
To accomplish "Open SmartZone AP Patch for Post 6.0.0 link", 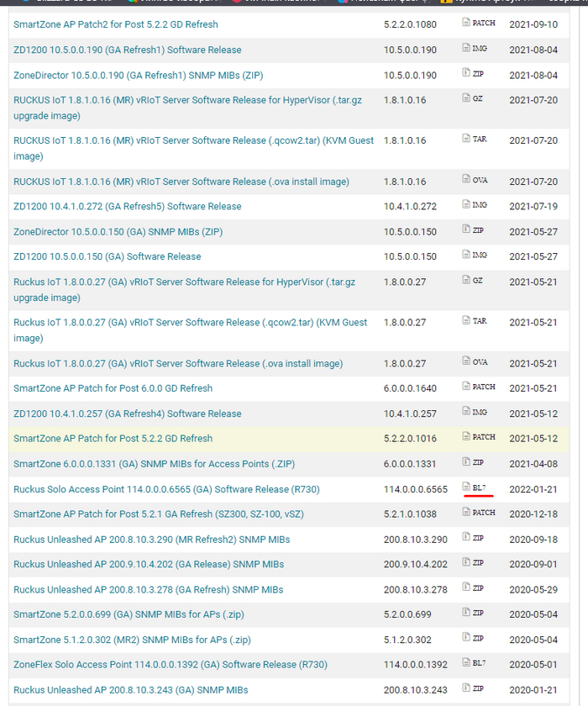I will pos(113,388).
